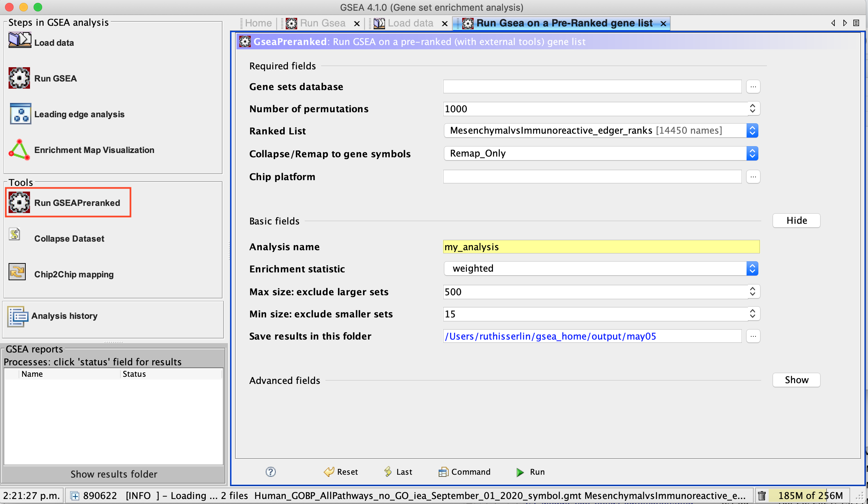Click the Save results folder path field
The width and height of the screenshot is (868, 504).
click(x=592, y=336)
